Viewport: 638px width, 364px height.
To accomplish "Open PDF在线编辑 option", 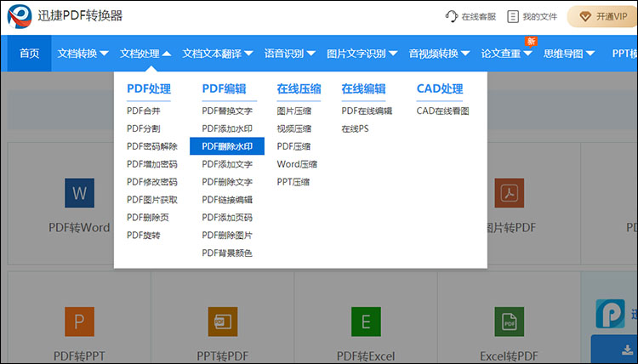I will tap(367, 111).
